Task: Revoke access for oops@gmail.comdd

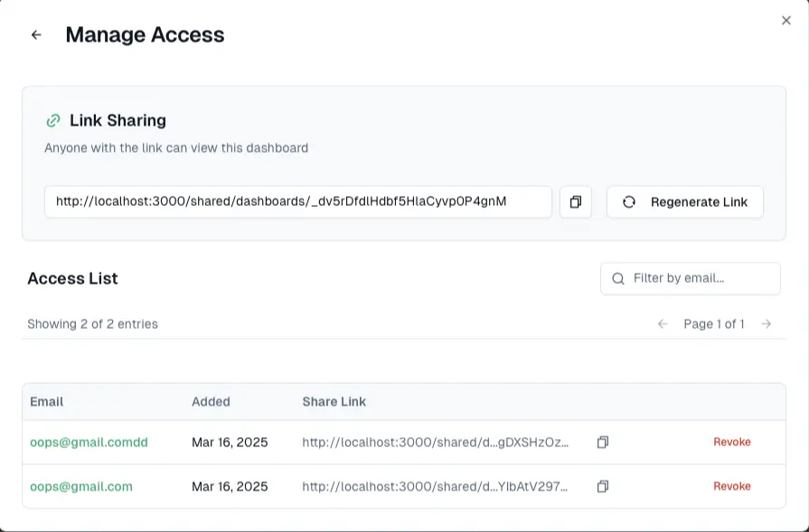Action: pos(731,443)
